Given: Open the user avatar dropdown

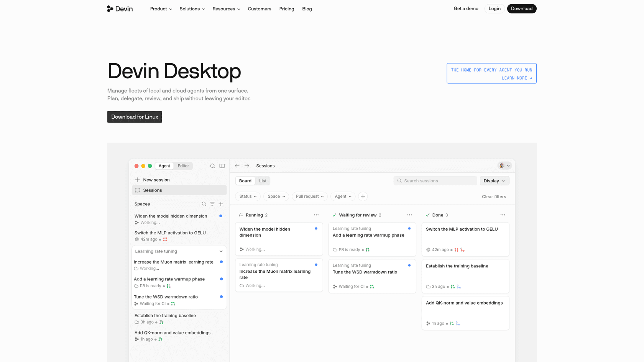Looking at the screenshot, I should tap(504, 166).
